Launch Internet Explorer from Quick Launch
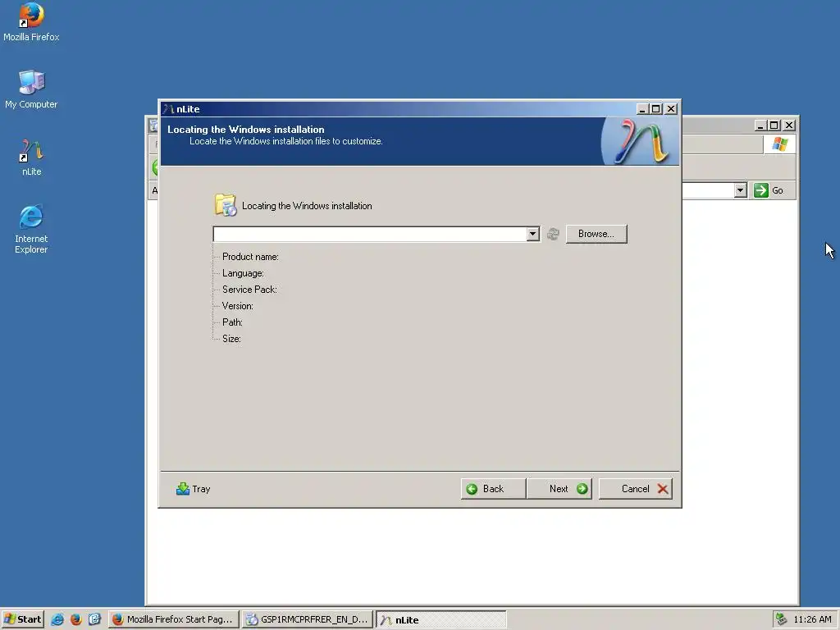 point(57,619)
